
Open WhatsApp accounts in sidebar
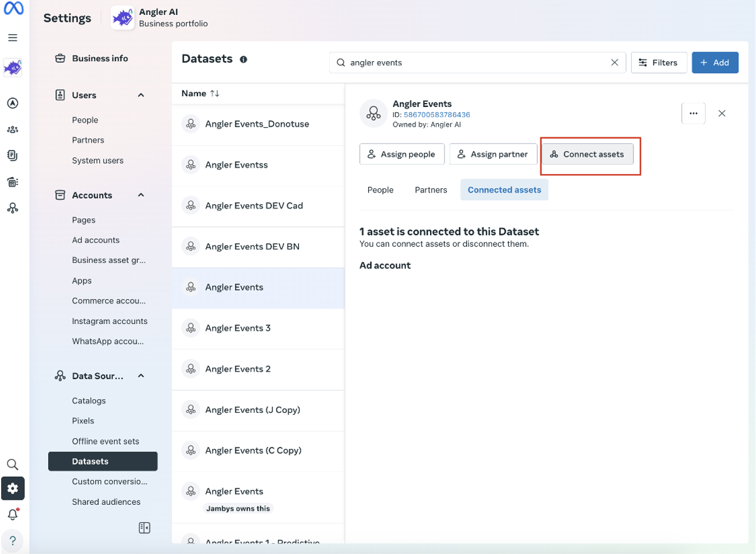pyautogui.click(x=108, y=342)
